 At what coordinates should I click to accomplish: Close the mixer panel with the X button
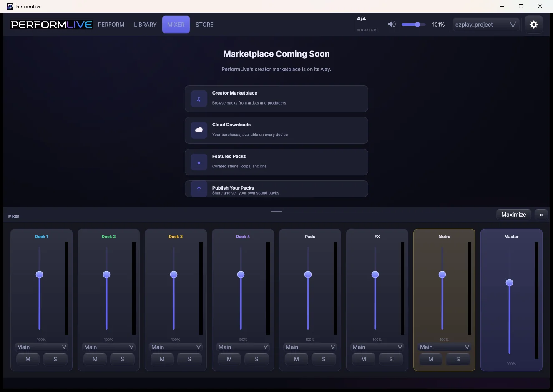coord(541,215)
